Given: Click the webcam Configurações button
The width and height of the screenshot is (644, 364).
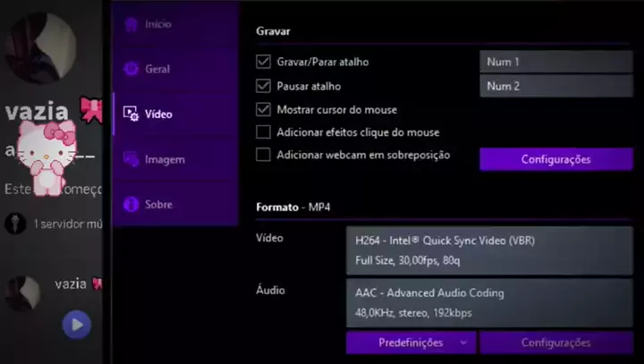Looking at the screenshot, I should click(555, 159).
